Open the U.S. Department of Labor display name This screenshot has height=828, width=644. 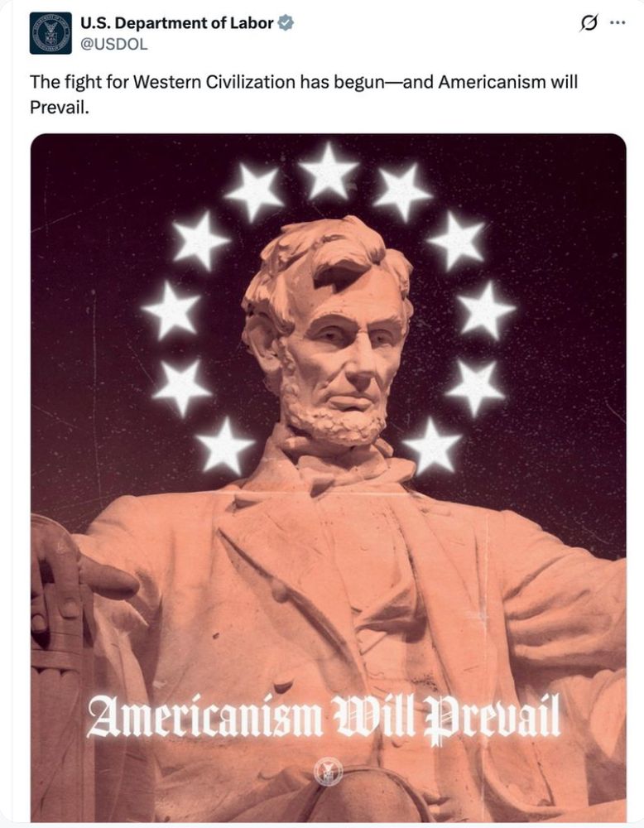point(177,22)
